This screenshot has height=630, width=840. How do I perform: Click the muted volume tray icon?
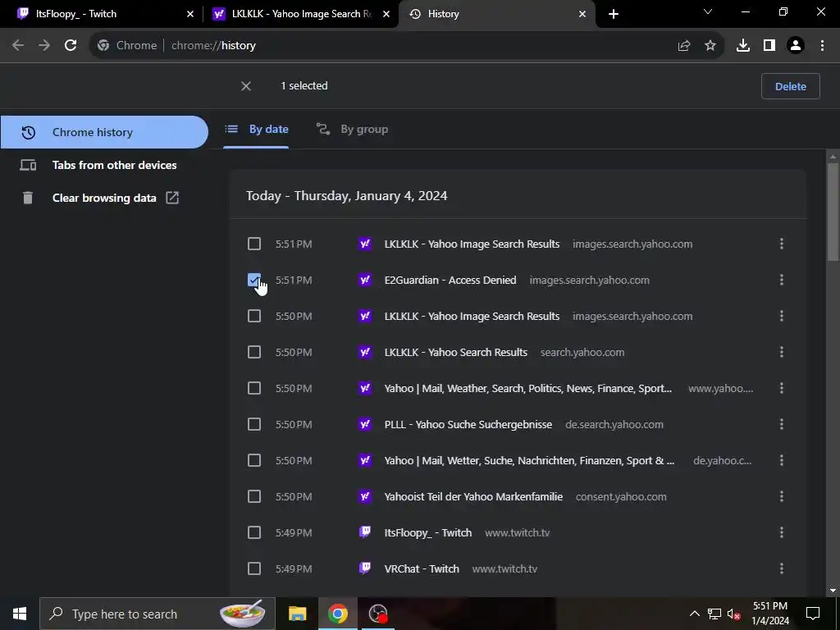click(734, 614)
